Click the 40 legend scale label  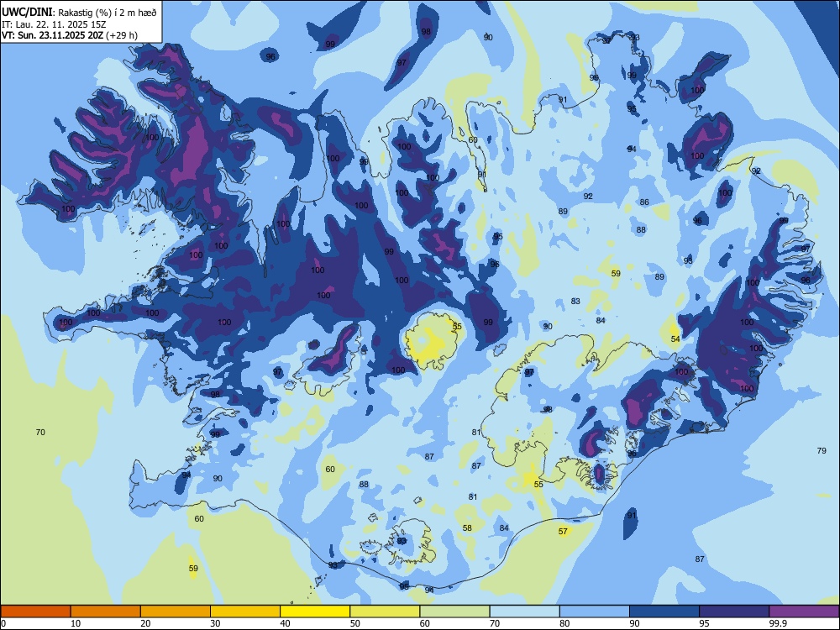click(x=285, y=623)
